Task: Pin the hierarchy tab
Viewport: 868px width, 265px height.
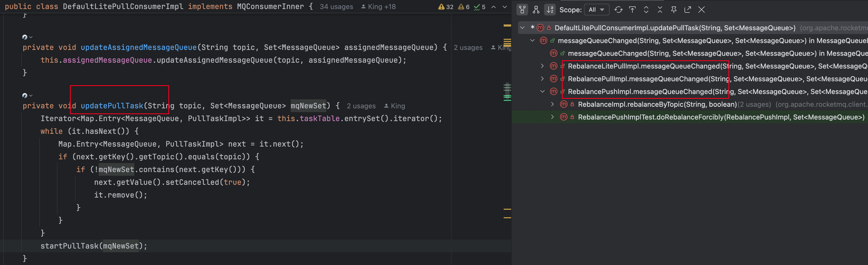Action: coord(674,10)
